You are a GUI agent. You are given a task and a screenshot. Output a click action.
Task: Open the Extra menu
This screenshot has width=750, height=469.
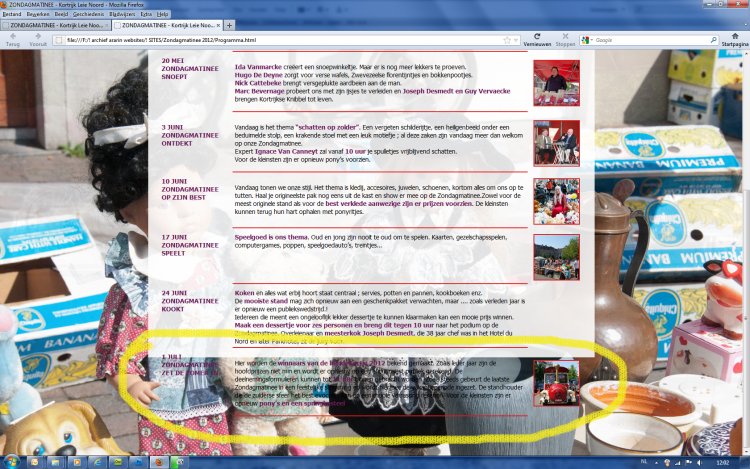pos(146,14)
